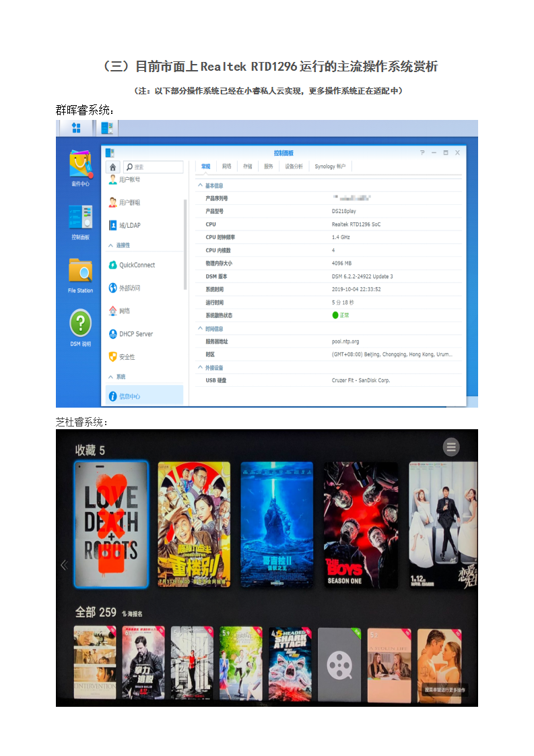Screen dimensions: 534x756
Task: Click the green 正常 thermal status
Action: (341, 315)
